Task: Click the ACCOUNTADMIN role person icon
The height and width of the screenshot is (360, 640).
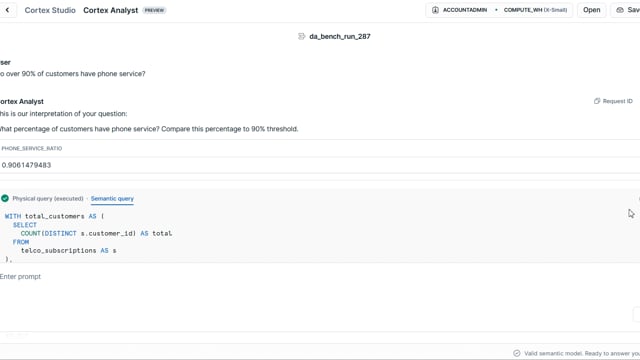Action: (435, 10)
